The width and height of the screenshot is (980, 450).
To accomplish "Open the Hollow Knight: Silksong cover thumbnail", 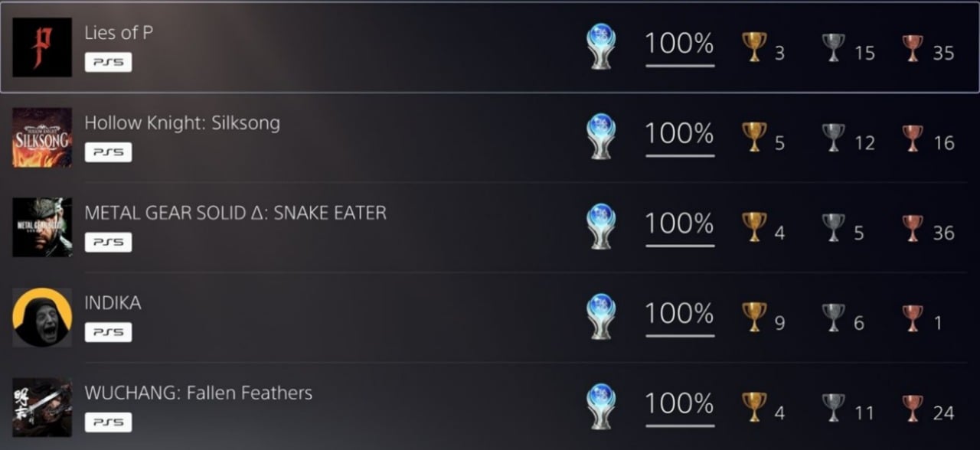I will [42, 137].
